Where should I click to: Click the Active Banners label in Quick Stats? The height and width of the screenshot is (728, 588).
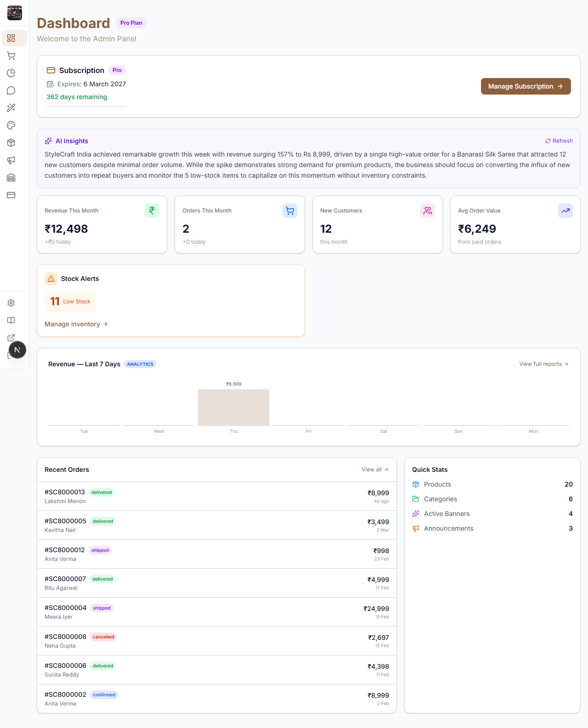click(x=447, y=514)
